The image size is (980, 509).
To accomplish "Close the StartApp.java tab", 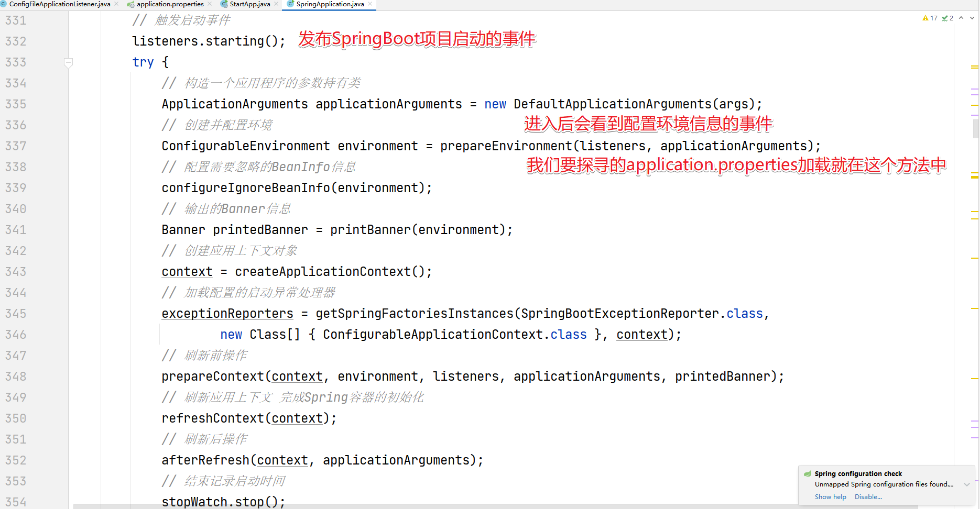I will 276,4.
